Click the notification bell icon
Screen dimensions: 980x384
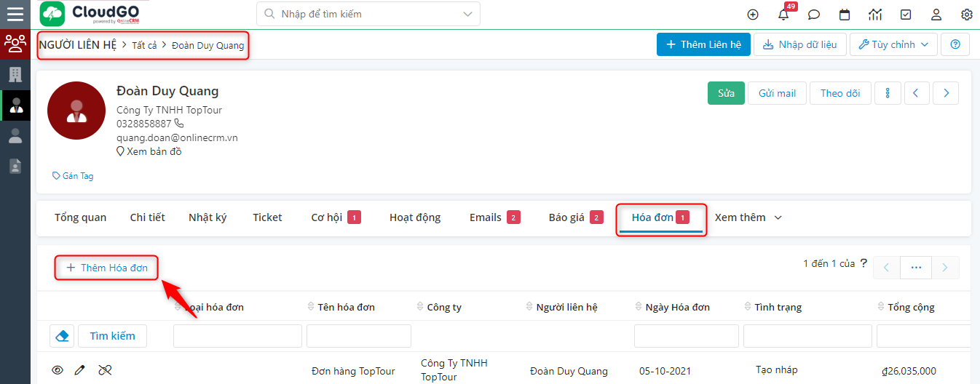tap(783, 15)
